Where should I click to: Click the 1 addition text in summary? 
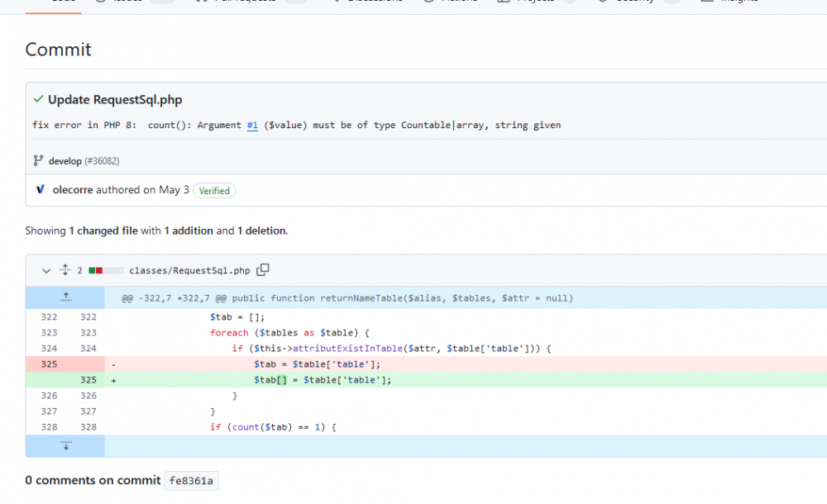pyautogui.click(x=189, y=231)
